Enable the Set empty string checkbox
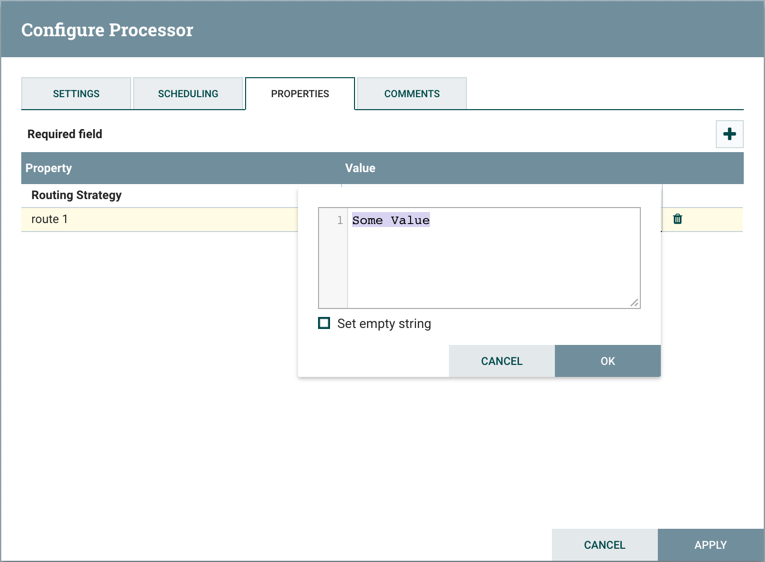This screenshot has width=765, height=562. pos(324,323)
